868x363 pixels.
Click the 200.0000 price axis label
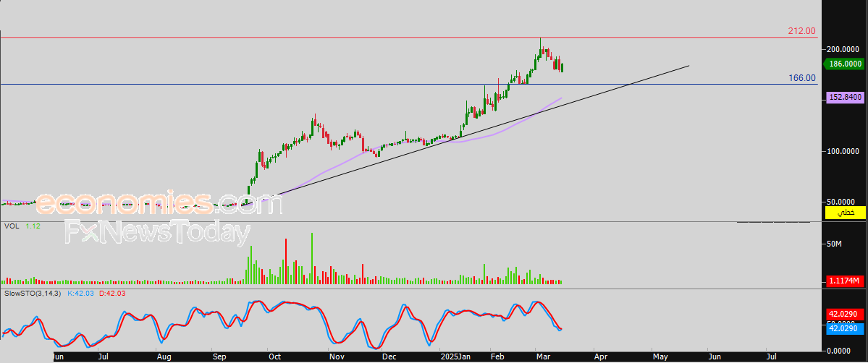pos(843,49)
